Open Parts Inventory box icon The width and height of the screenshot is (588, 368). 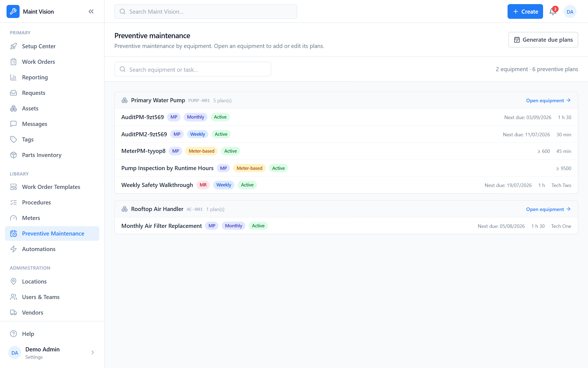click(x=13, y=155)
